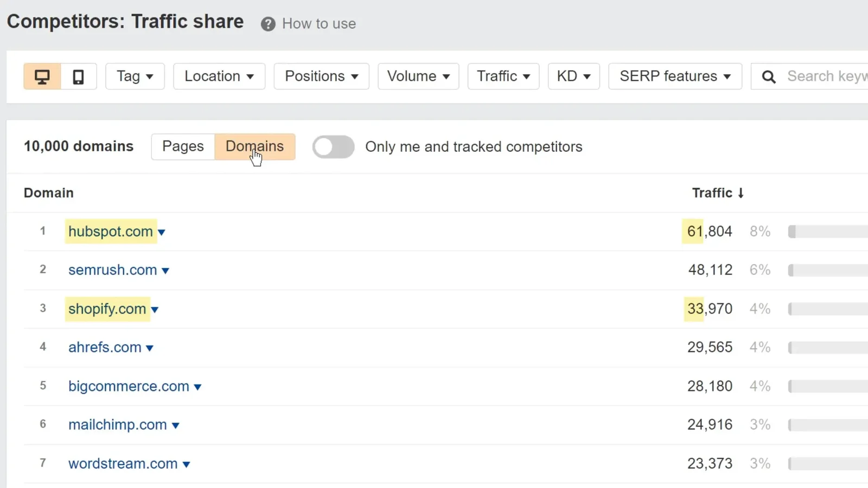Switch to desktop device view

pos(42,76)
